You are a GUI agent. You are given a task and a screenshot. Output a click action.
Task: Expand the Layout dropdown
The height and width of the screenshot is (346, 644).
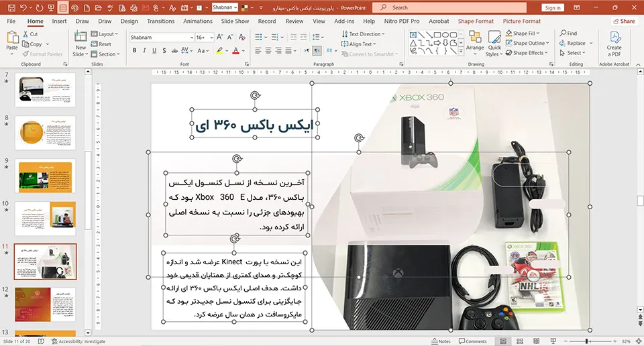click(x=105, y=34)
